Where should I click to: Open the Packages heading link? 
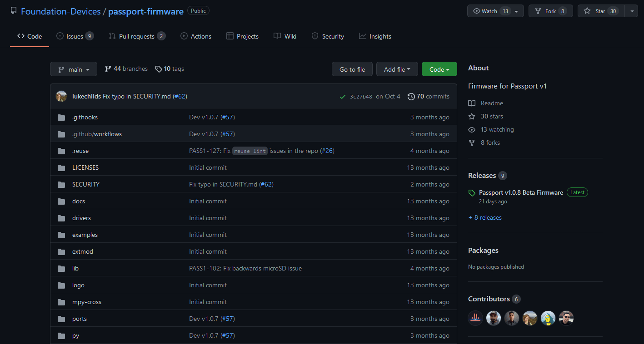(x=483, y=251)
